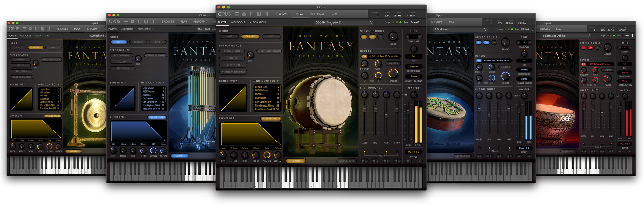This screenshot has height=205, width=644.
Task: Toggle the left sidebar panel icon in the front window
Action: coord(252,14)
